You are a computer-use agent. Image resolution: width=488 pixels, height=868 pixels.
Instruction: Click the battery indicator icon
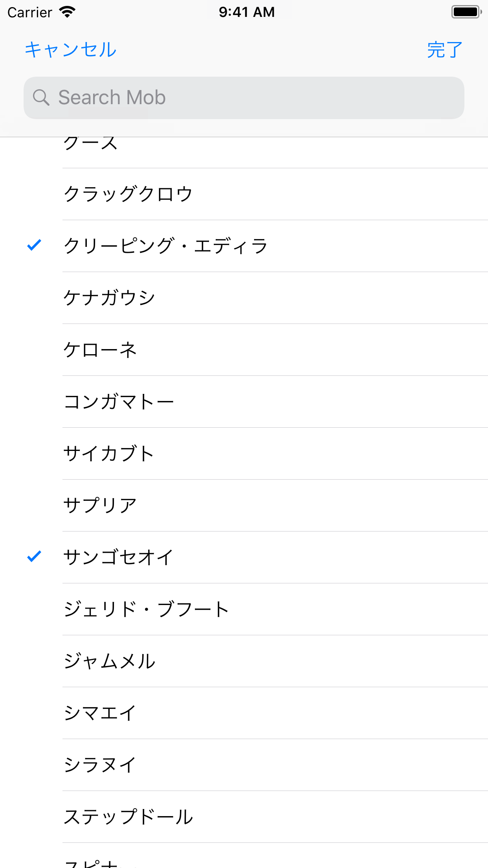[466, 12]
